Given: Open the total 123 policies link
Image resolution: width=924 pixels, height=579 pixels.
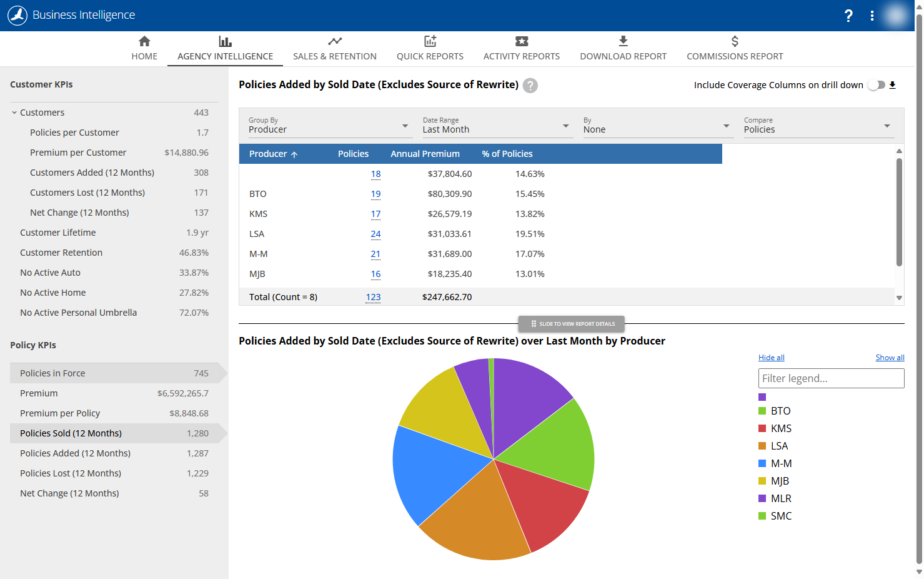Looking at the screenshot, I should coord(373,297).
